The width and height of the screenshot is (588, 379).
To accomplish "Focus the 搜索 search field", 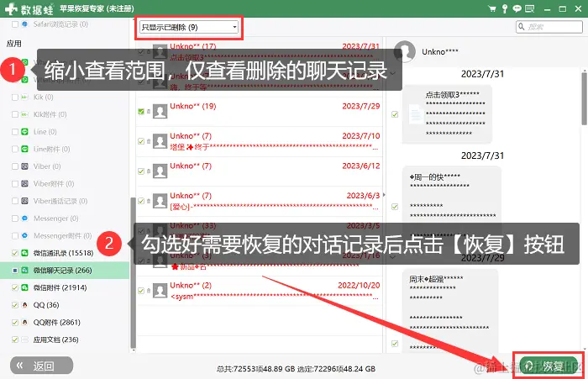I will pos(549,27).
